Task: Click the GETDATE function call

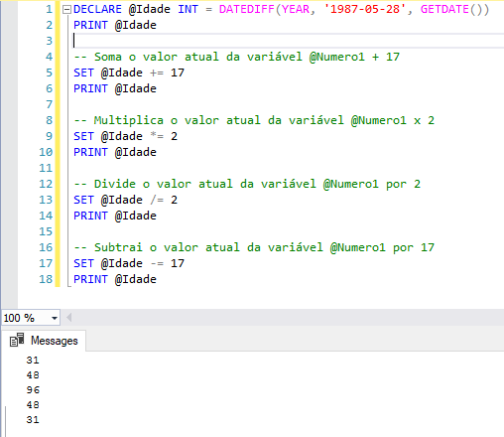Action: (x=454, y=9)
